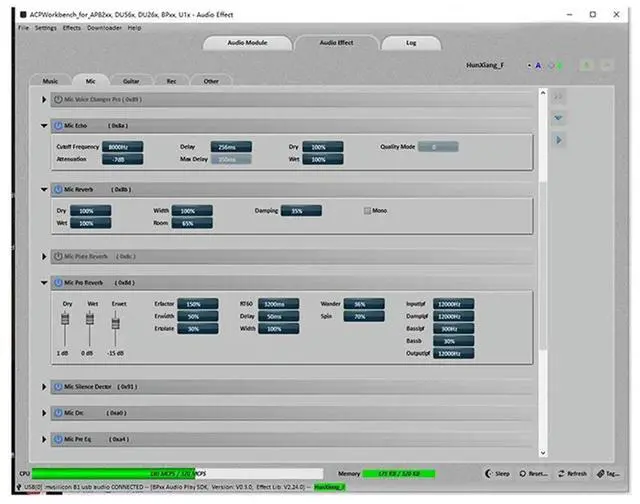Toggle Mic Pro Reverb power icon

(x=58, y=282)
